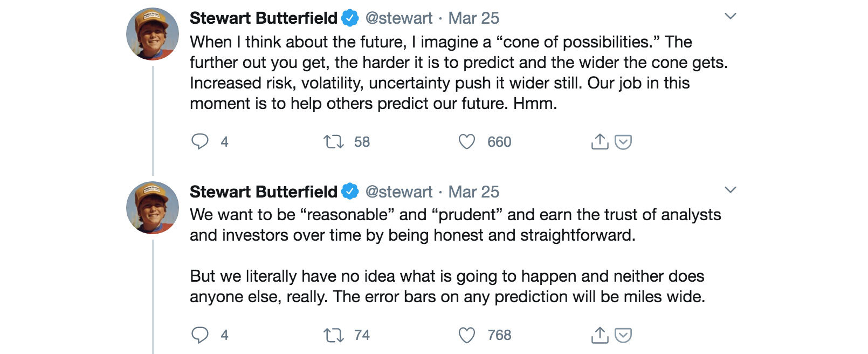Like the tweet with 768 likes
This screenshot has width=868, height=354.
tap(467, 335)
